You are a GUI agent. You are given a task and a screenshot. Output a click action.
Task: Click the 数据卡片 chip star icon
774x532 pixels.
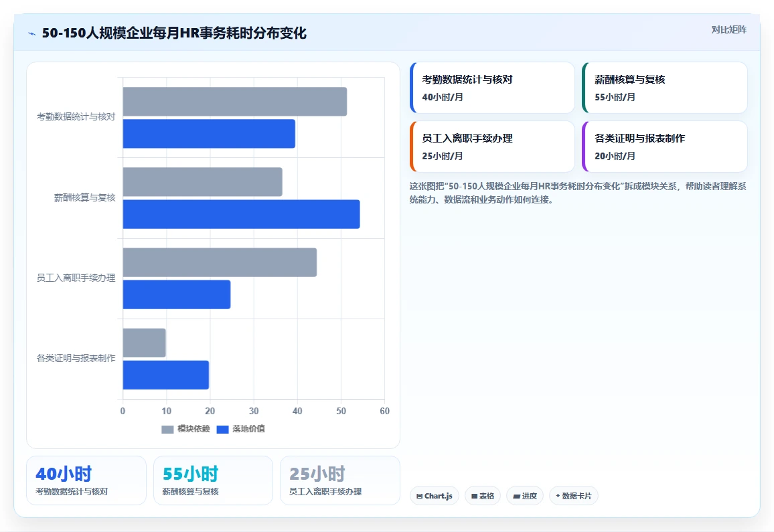point(558,496)
